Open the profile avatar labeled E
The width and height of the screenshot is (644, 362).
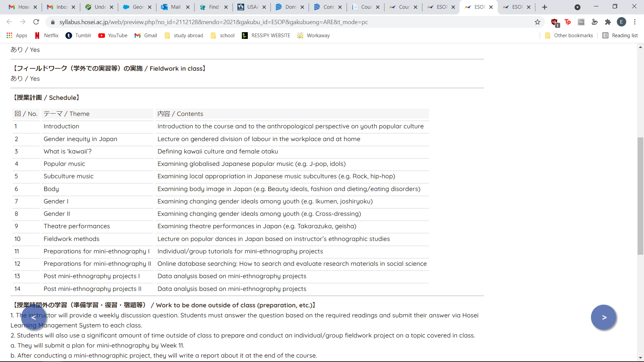[x=621, y=22]
